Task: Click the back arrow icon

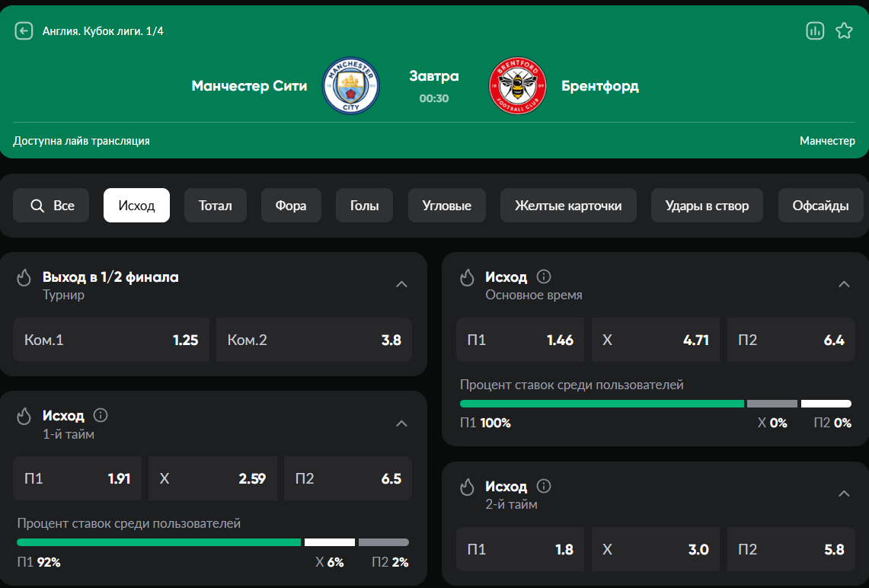Action: (24, 30)
